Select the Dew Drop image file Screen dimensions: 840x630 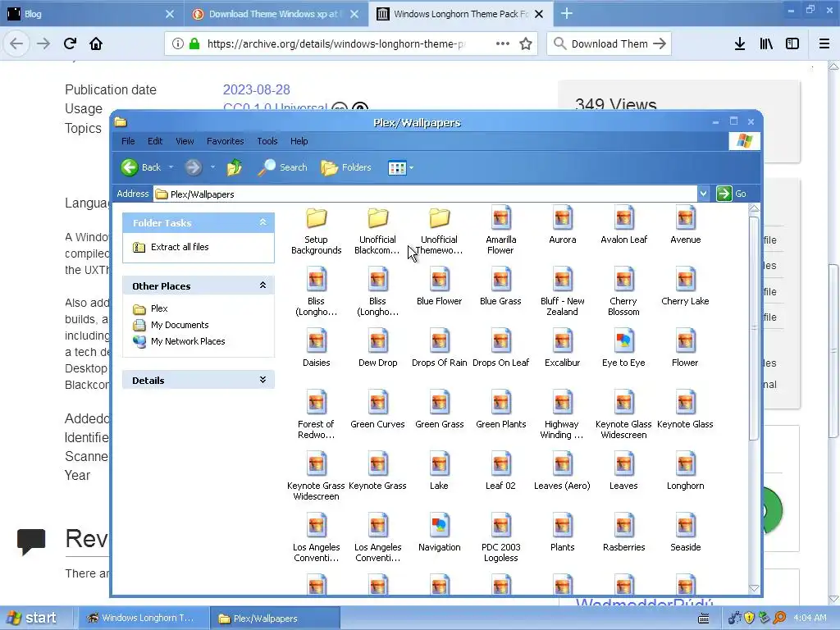pos(377,349)
